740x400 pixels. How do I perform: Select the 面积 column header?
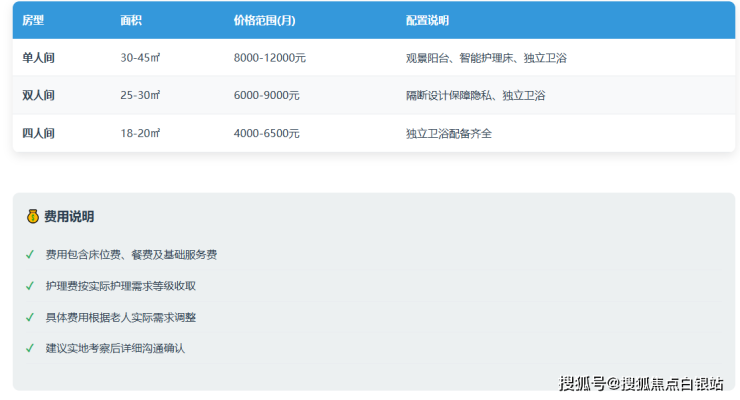(131, 20)
